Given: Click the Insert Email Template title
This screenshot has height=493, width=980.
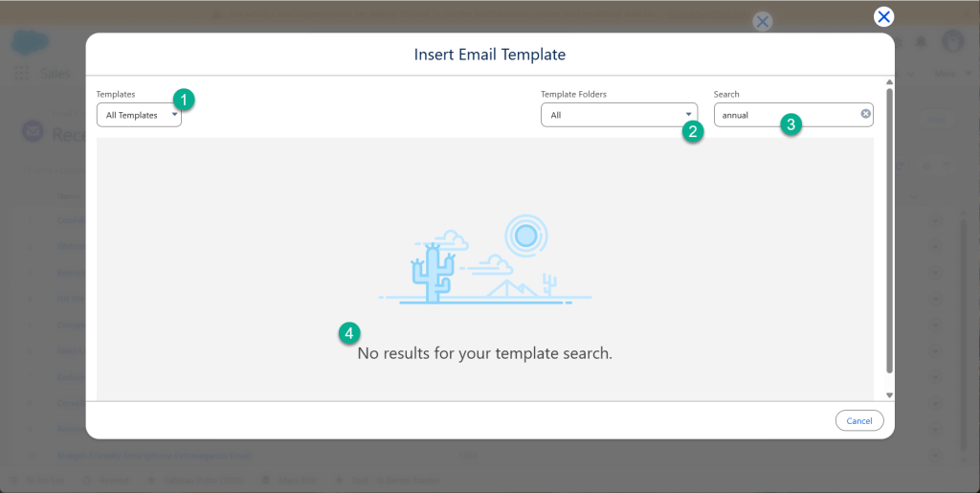Looking at the screenshot, I should 490,55.
